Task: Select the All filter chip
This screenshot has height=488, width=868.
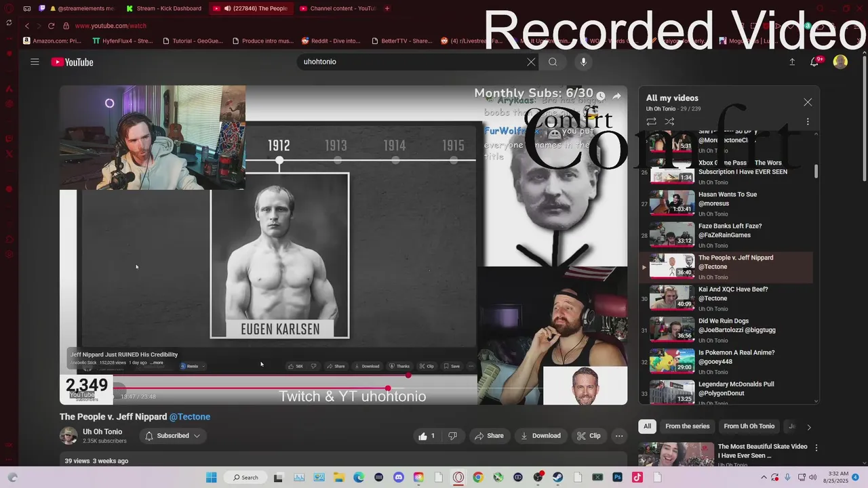Action: click(x=647, y=426)
